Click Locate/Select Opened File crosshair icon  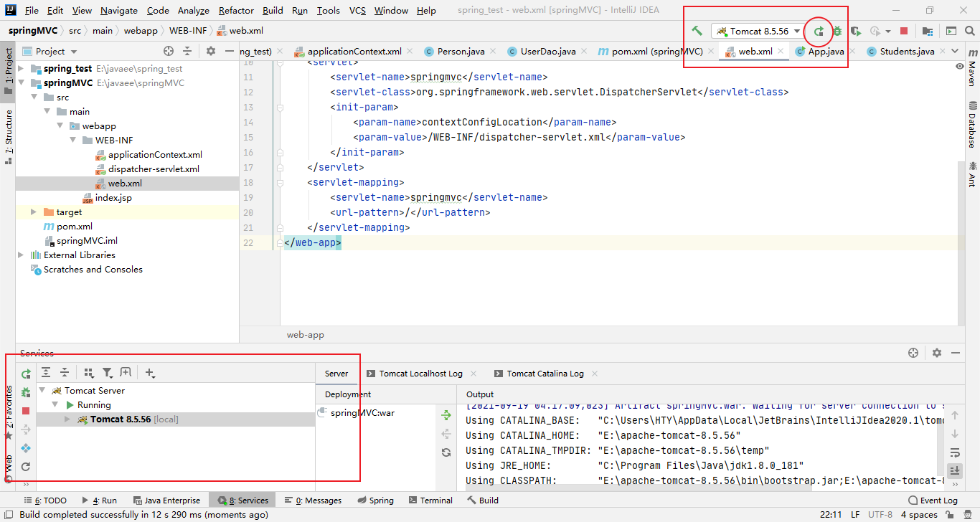pyautogui.click(x=169, y=51)
